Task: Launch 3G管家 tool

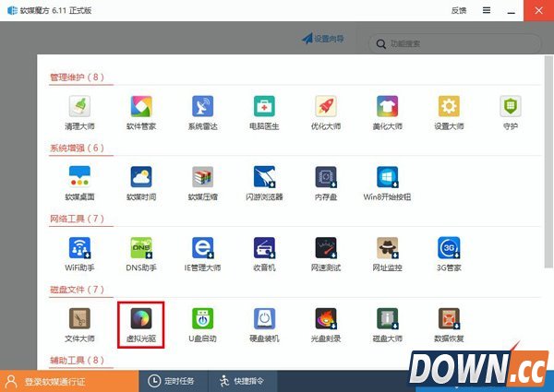Action: [x=449, y=254]
